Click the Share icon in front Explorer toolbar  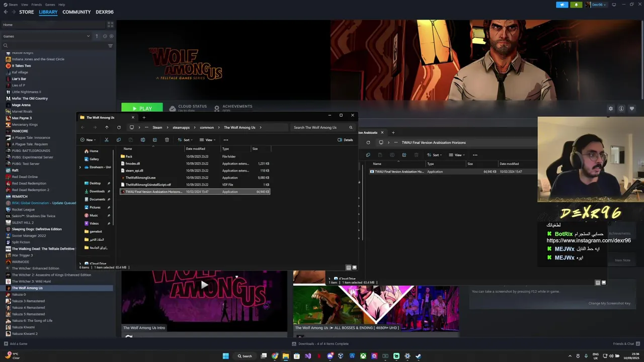pyautogui.click(x=154, y=140)
